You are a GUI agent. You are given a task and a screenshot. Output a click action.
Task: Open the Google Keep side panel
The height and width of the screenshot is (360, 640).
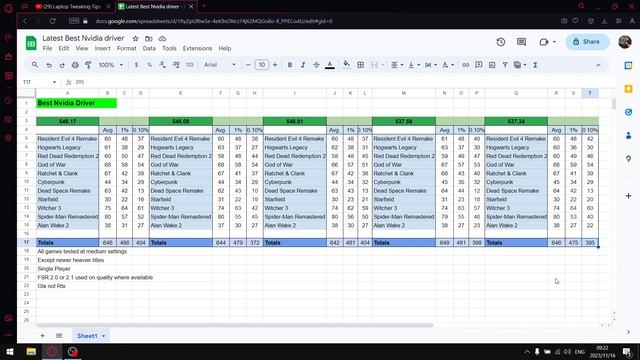point(628,89)
